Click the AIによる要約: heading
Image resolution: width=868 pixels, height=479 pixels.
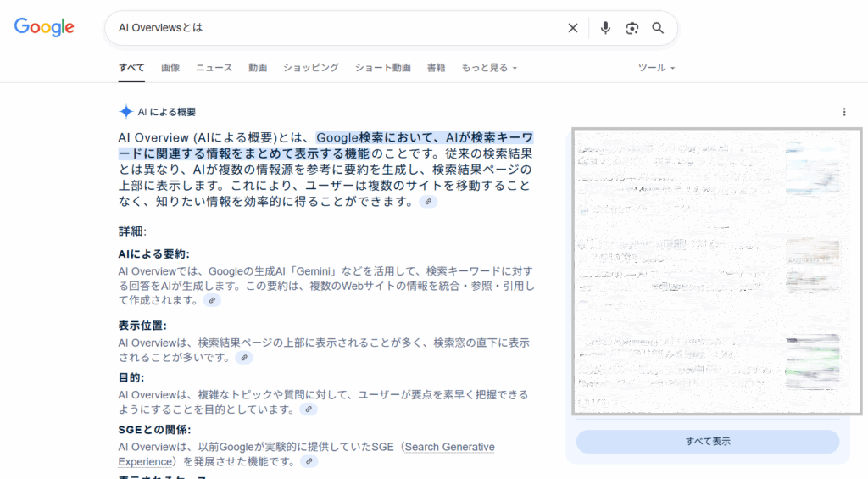pos(154,254)
